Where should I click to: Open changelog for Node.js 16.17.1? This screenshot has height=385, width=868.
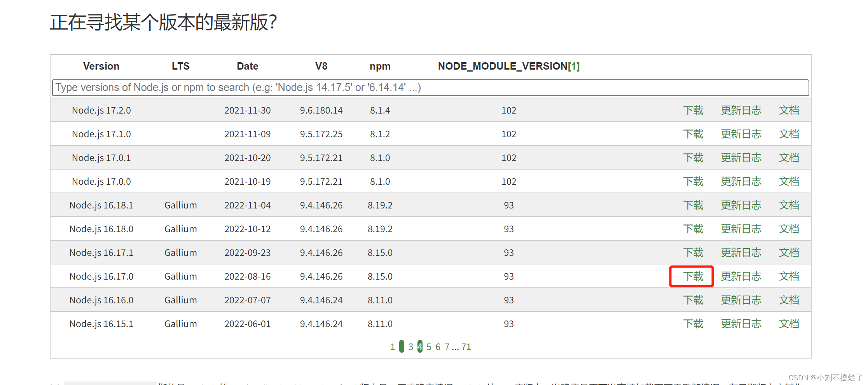click(741, 253)
